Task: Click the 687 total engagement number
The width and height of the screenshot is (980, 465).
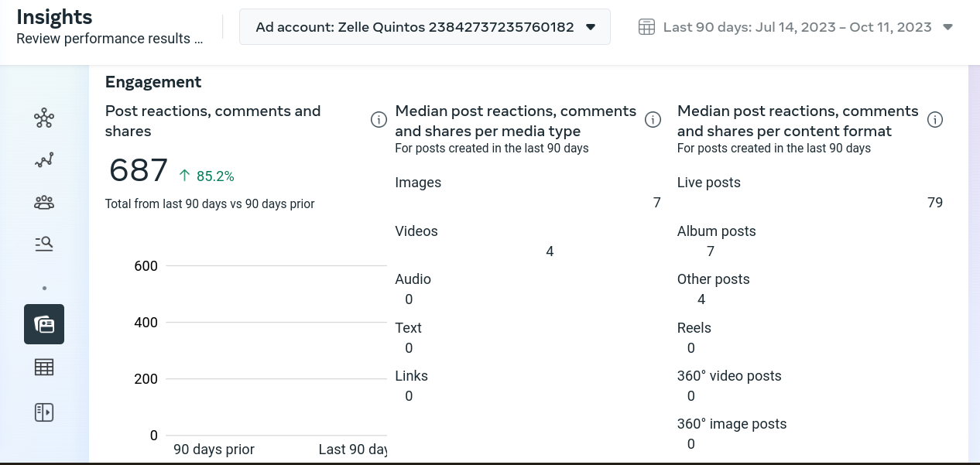Action: point(139,170)
